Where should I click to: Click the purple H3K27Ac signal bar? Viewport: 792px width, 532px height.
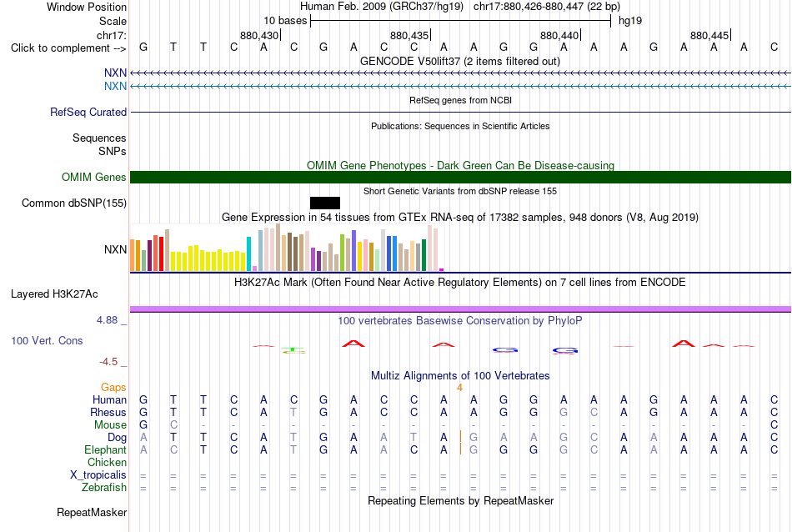pos(461,309)
